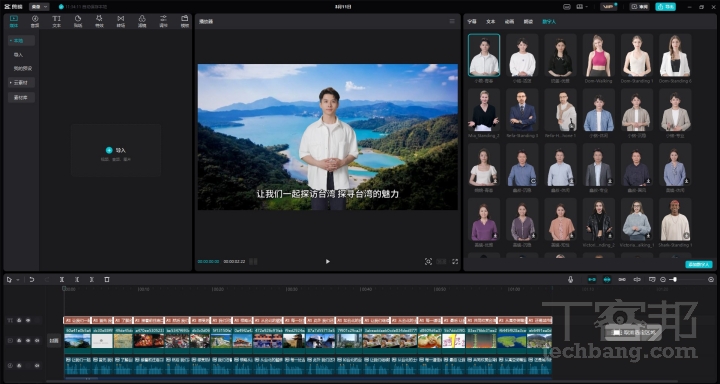720x384 pixels.
Task: Open the Templates (模板) icon
Action: 185,21
